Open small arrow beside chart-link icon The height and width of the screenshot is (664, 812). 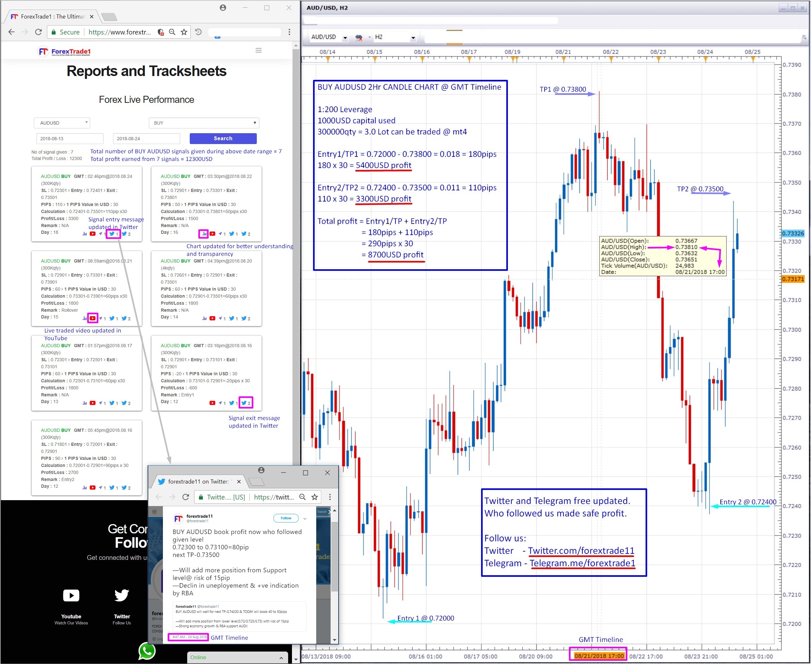coord(370,37)
